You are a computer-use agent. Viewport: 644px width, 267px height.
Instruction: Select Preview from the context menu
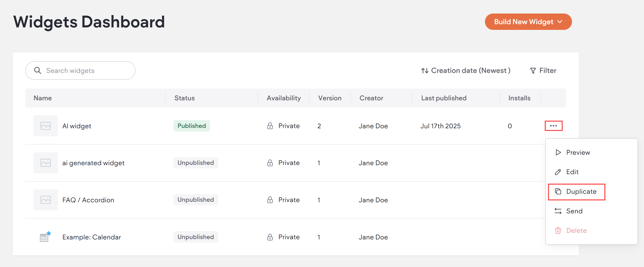tap(578, 152)
